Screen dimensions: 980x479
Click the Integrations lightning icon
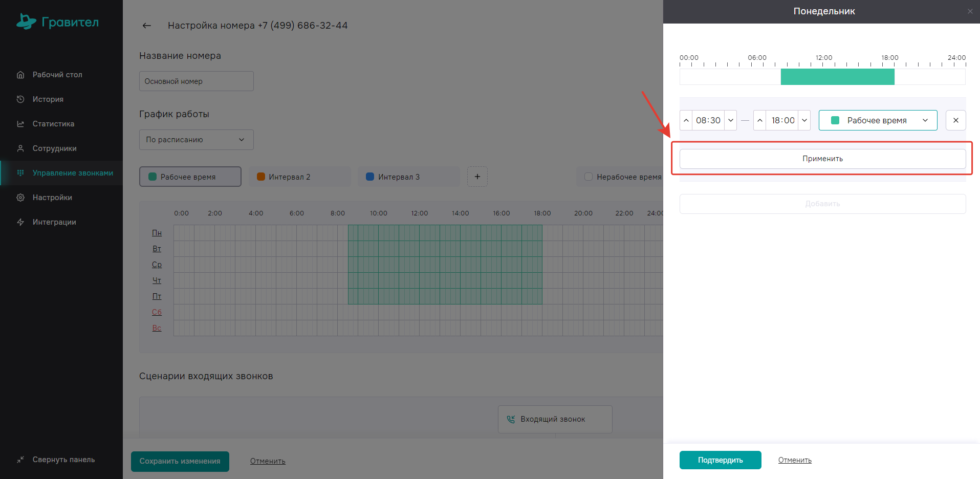point(20,222)
